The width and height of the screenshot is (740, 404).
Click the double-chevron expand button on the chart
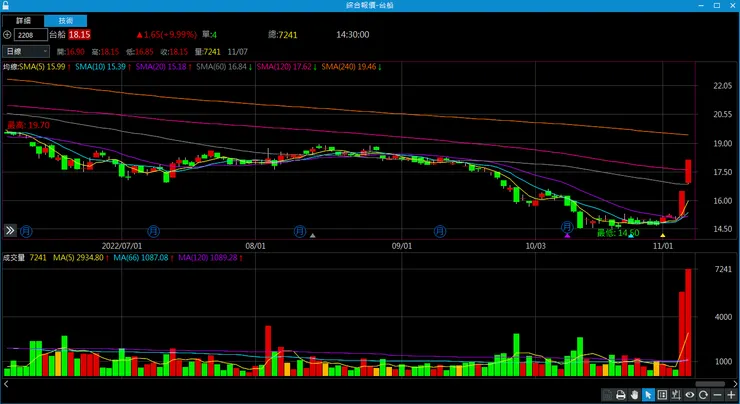[10, 230]
